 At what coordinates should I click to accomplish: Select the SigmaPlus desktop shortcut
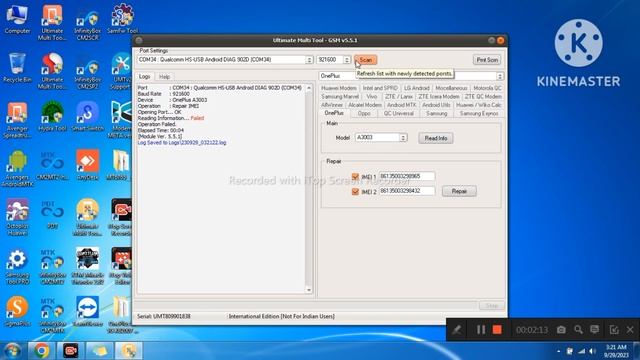[x=17, y=311]
